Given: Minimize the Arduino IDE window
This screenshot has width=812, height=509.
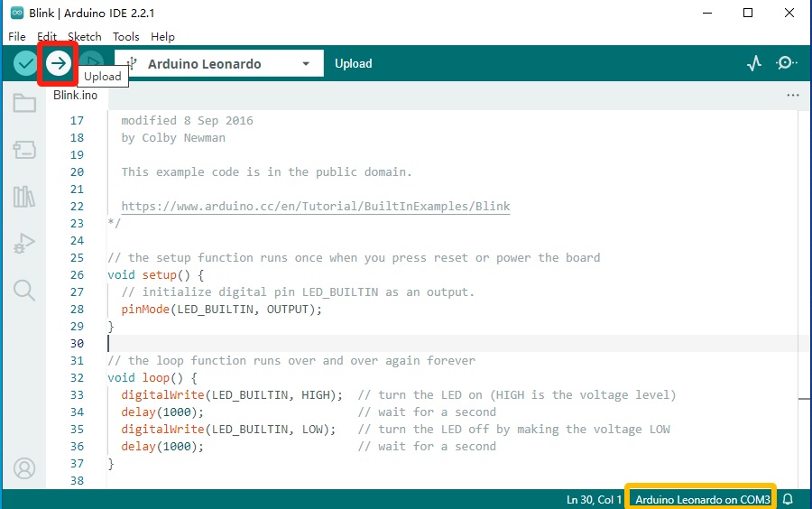Looking at the screenshot, I should pos(706,13).
